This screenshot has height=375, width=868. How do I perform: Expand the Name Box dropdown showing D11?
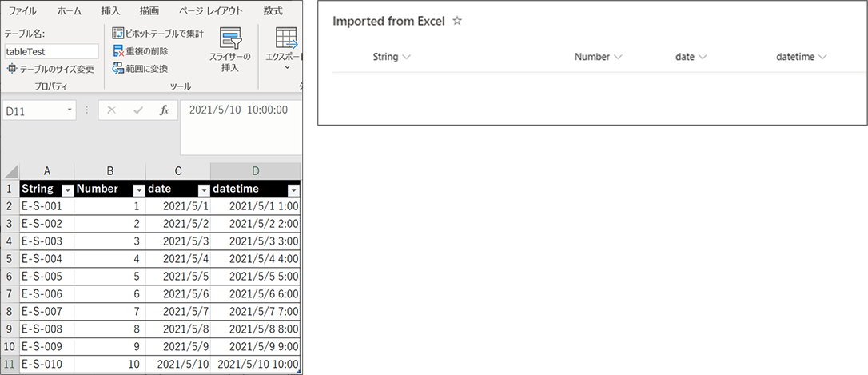(70, 110)
